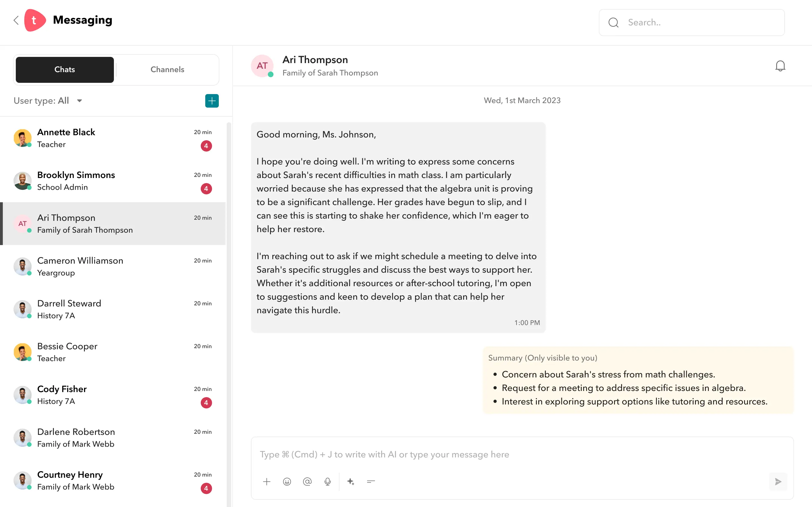Screen dimensions: 812x507
Task: Switch to the Channels tab
Action: point(167,70)
